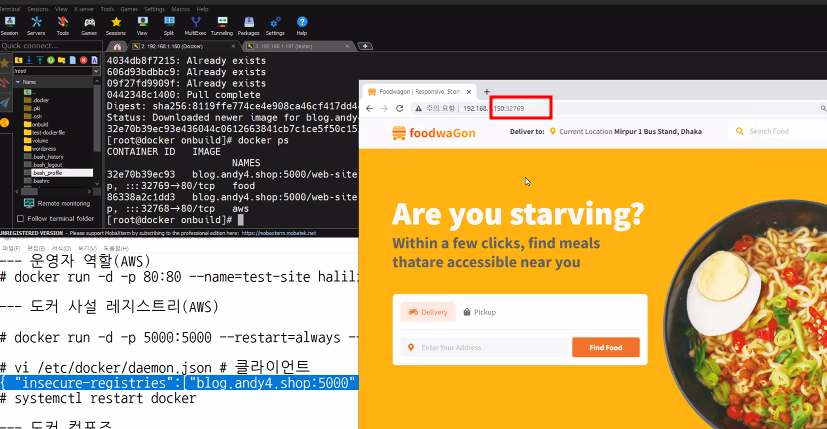Click the View toolbar icon

142,25
